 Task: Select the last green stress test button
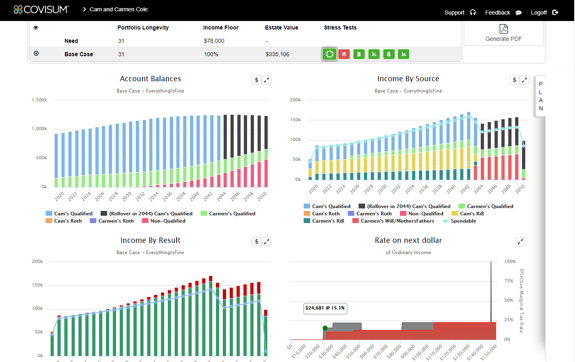[403, 54]
